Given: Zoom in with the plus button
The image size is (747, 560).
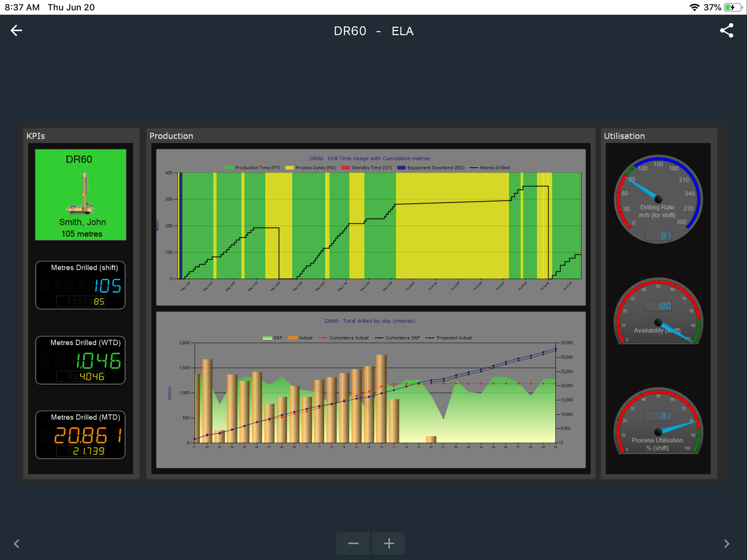Looking at the screenshot, I should click(x=389, y=543).
